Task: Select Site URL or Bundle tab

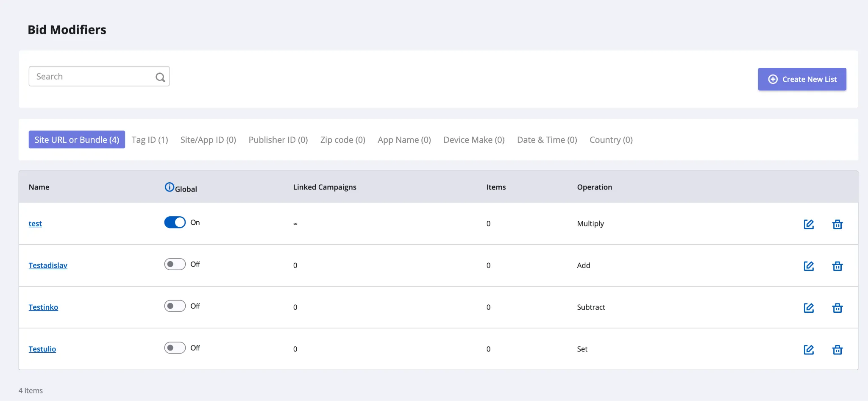Action: pos(77,139)
